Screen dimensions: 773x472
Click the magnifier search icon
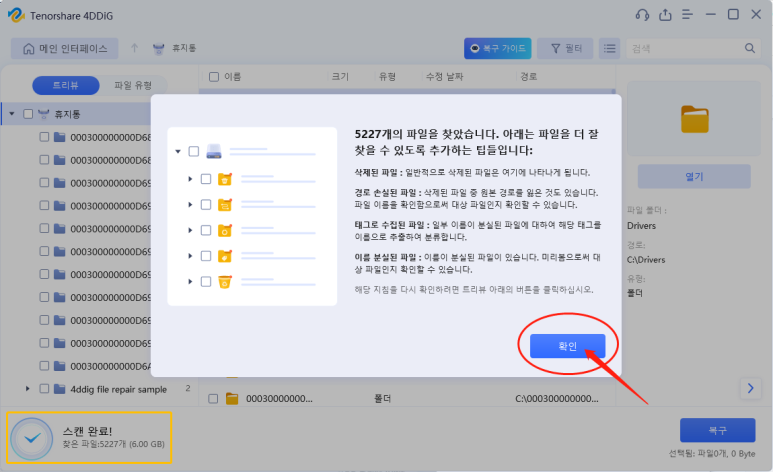pos(750,48)
